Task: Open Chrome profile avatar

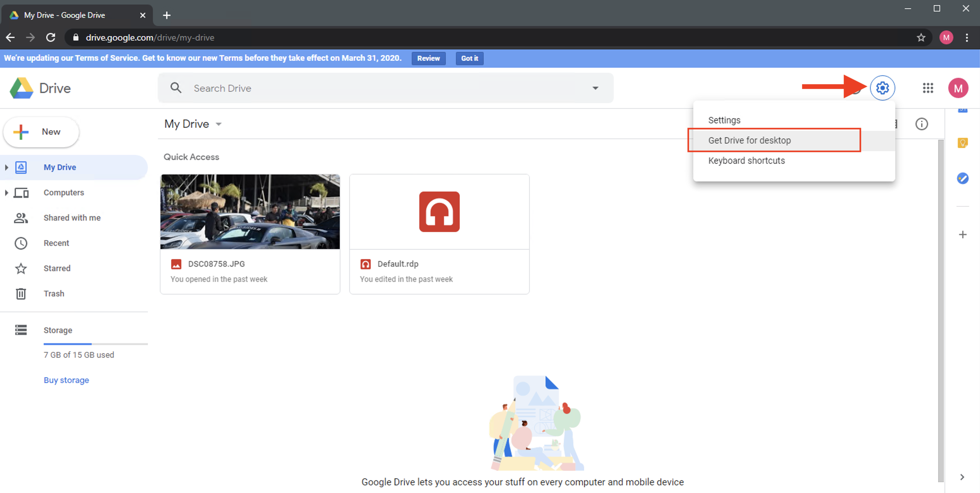Action: click(946, 37)
